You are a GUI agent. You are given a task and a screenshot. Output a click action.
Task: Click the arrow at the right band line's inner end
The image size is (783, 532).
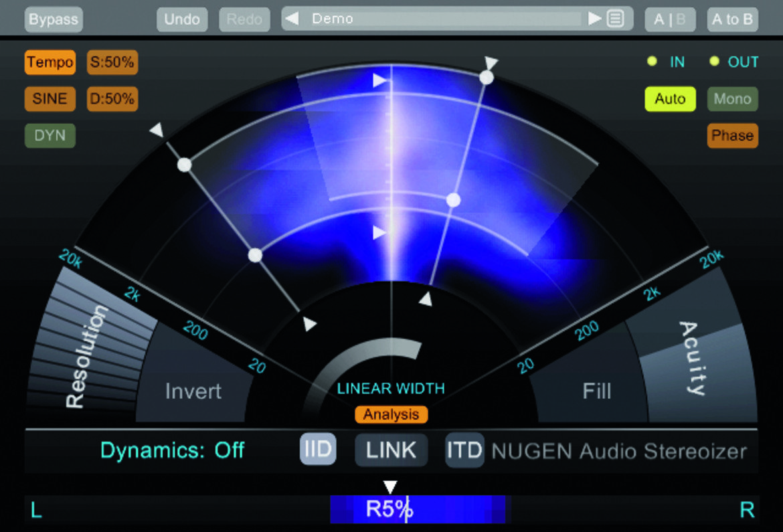click(426, 298)
